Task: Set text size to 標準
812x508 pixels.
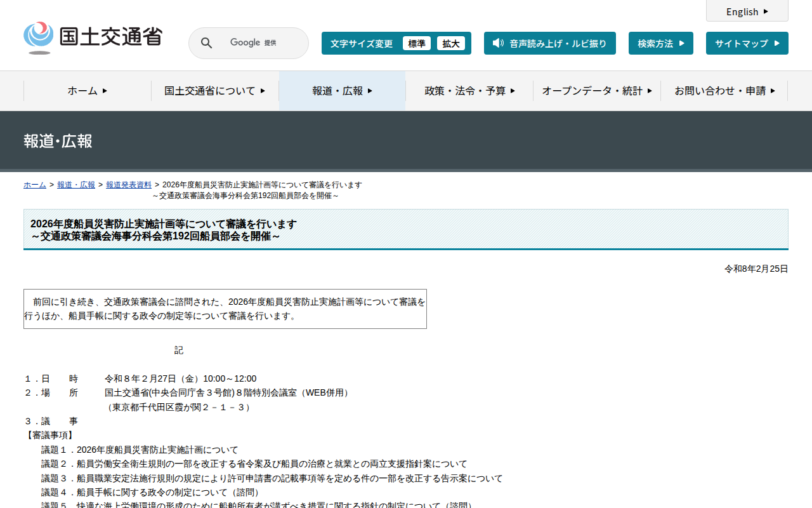Action: (416, 43)
